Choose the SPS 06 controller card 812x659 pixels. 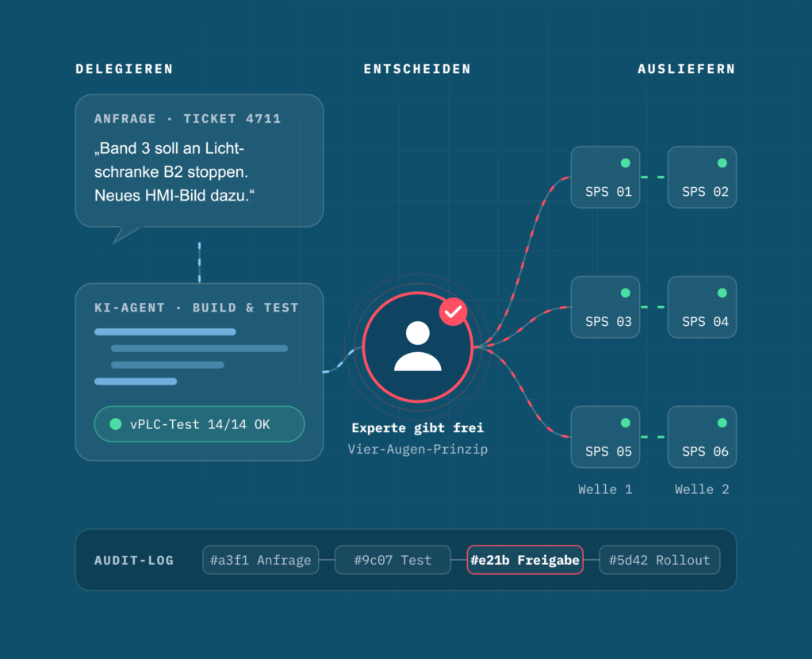703,437
